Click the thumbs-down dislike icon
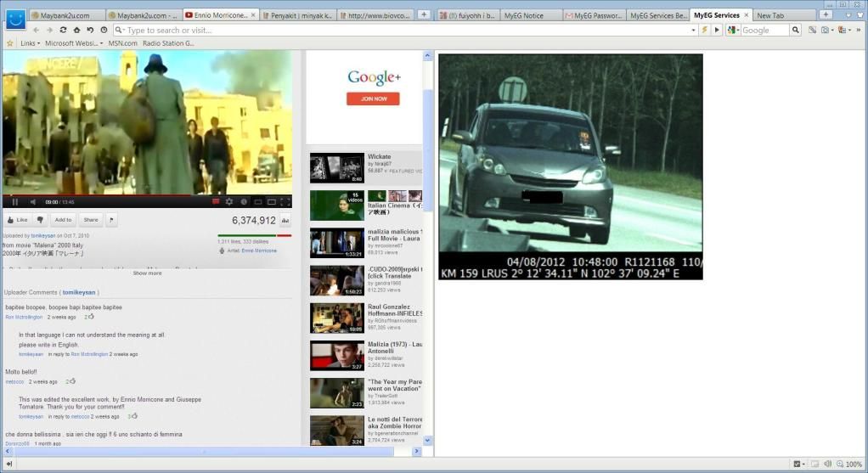 [40, 220]
